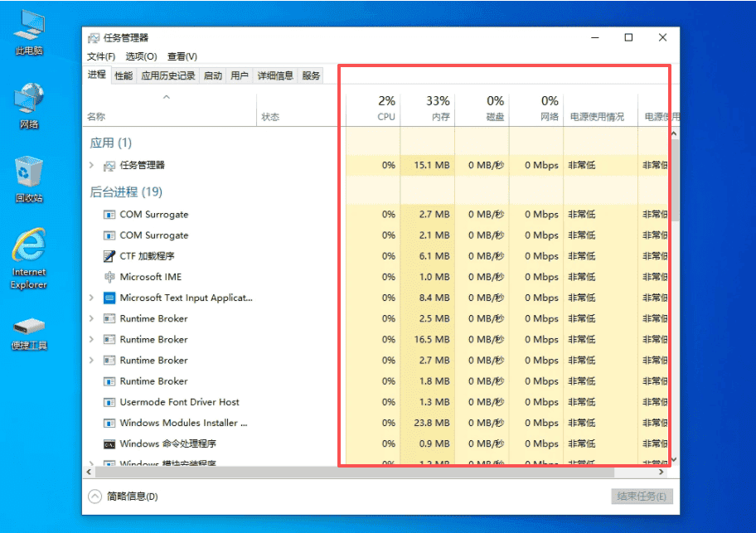This screenshot has width=756, height=533.
Task: Switch to the 详细信息 tab
Action: pyautogui.click(x=275, y=75)
